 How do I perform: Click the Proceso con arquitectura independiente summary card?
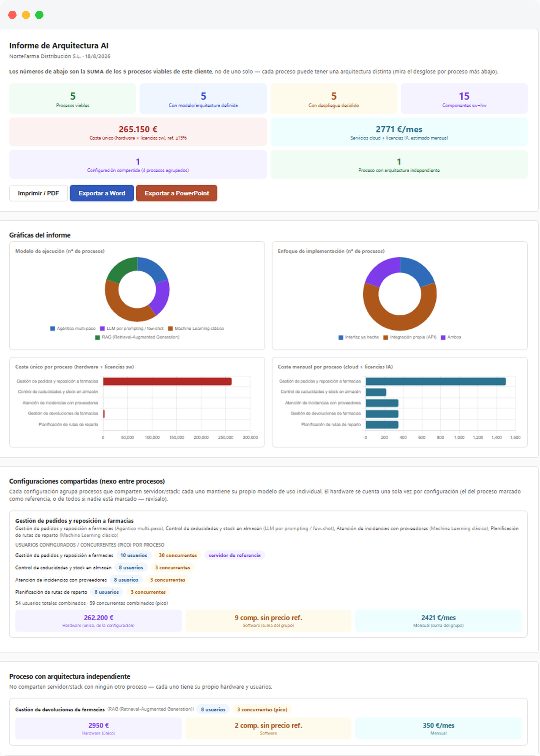click(399, 165)
